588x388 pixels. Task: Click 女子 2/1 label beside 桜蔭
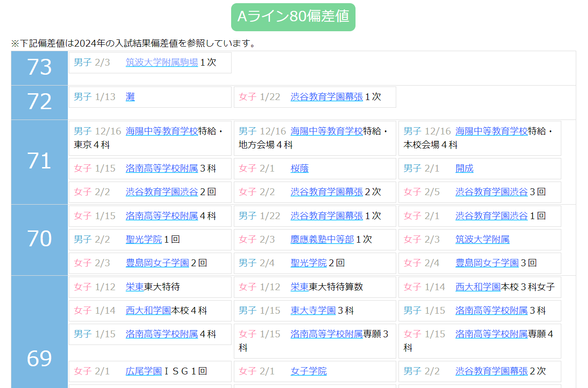click(257, 168)
